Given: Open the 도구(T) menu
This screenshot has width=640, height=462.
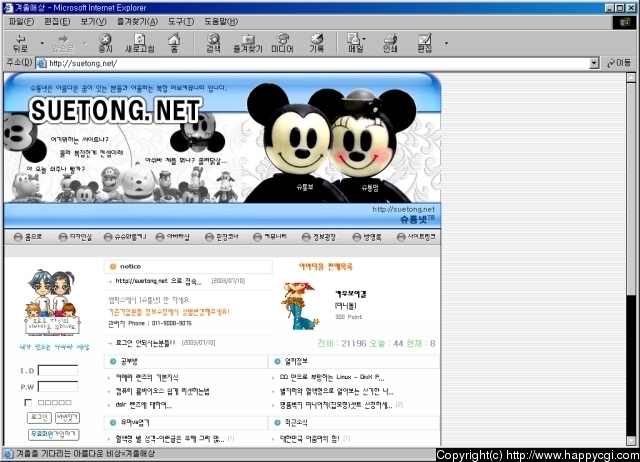Looking at the screenshot, I should pyautogui.click(x=181, y=22).
